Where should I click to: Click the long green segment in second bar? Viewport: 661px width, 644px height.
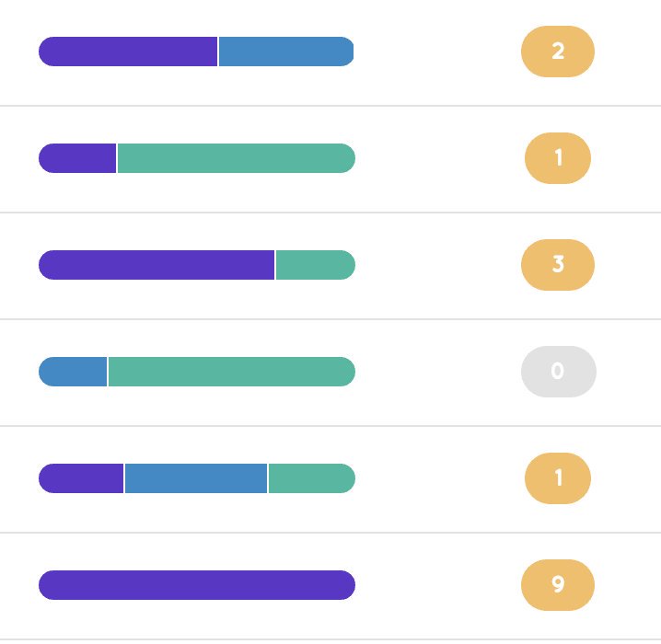[237, 158]
